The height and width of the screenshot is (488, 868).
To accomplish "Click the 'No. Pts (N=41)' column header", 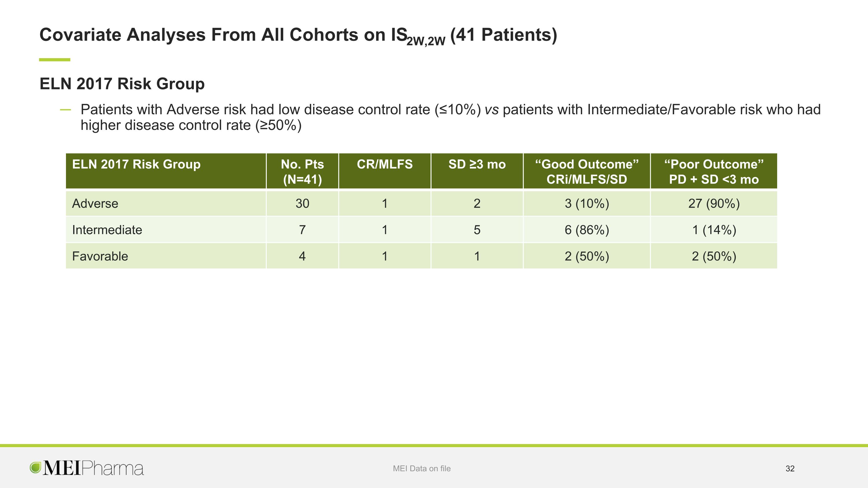I will pos(302,171).
